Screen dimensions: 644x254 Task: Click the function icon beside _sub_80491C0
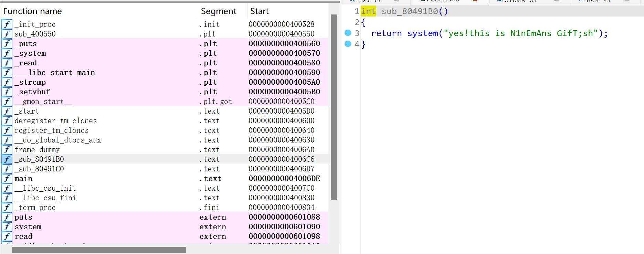[x=7, y=169]
